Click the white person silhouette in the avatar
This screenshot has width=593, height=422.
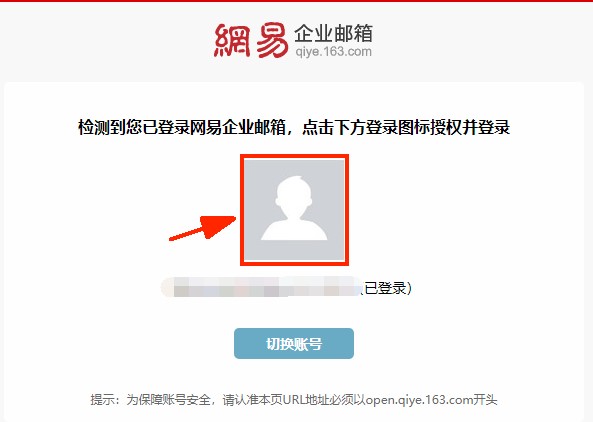pyautogui.click(x=294, y=208)
